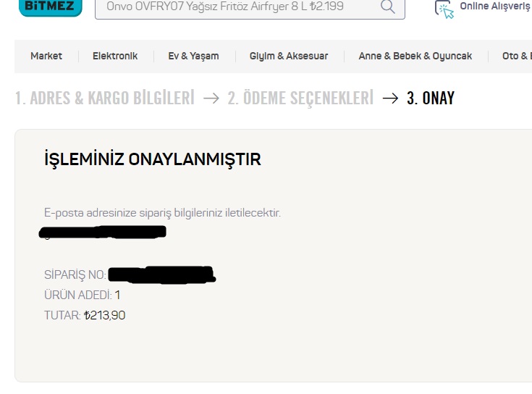Screen dimensions: 532x394
Task: Click the İşleminiz Onaylanmıştır heading
Action: 153,159
